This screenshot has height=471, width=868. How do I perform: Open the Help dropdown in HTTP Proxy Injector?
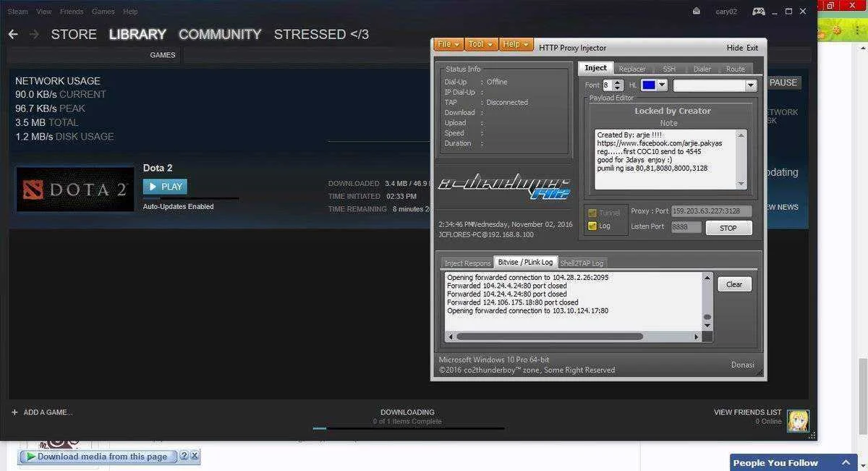click(516, 44)
